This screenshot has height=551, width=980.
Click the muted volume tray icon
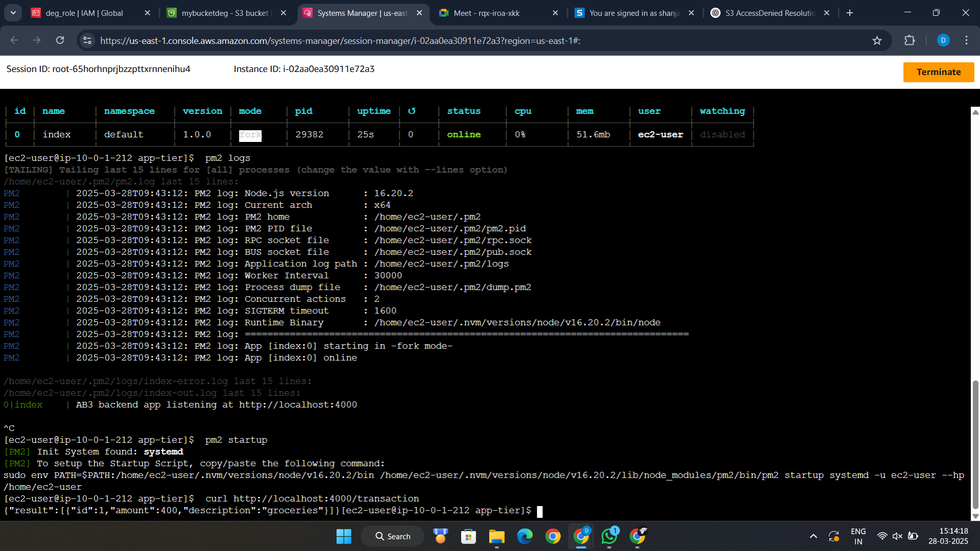(x=897, y=537)
